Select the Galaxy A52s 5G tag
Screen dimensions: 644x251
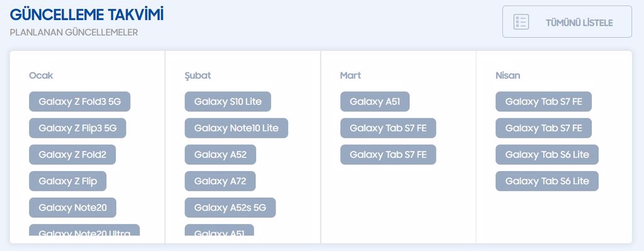230,208
